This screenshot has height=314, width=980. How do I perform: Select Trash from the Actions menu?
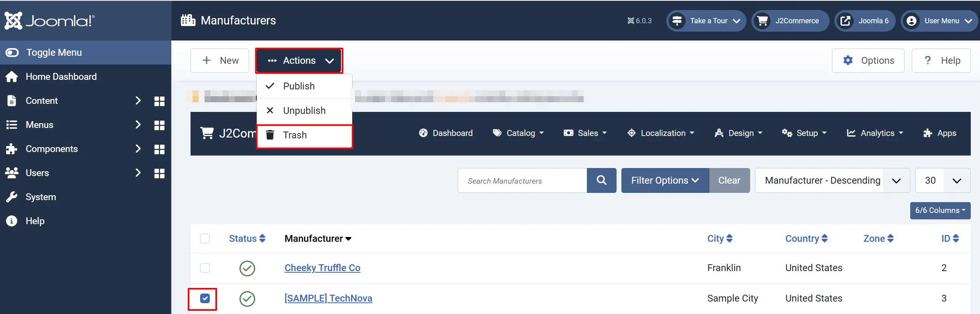coord(304,136)
